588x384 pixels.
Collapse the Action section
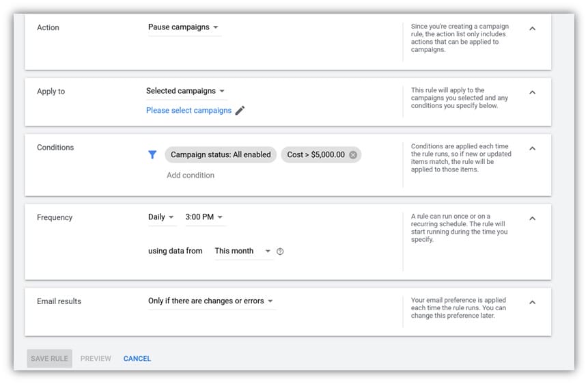click(533, 29)
